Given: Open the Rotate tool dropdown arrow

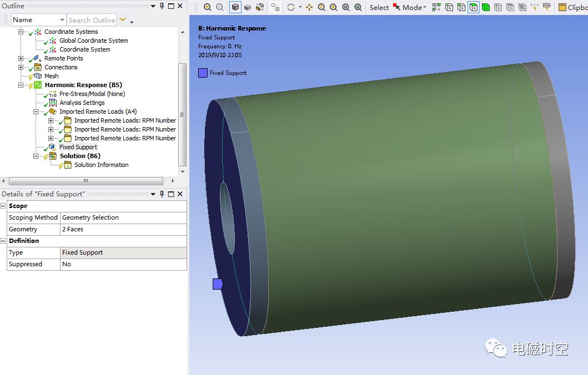Looking at the screenshot, I should point(300,7).
